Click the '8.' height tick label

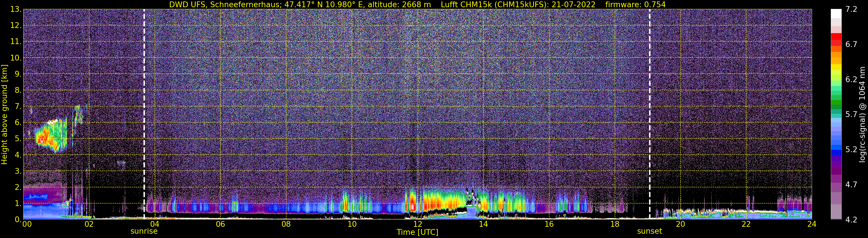[x=18, y=90]
